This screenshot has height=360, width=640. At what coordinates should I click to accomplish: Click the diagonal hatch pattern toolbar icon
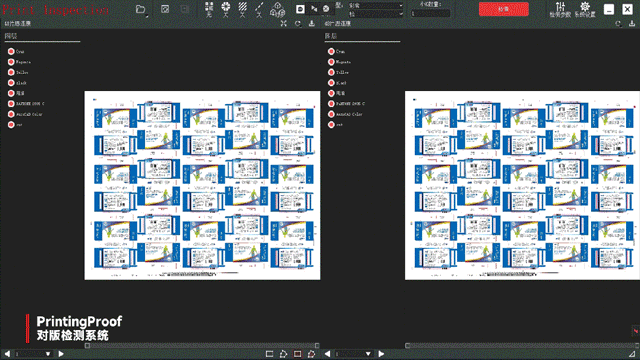coord(242,9)
